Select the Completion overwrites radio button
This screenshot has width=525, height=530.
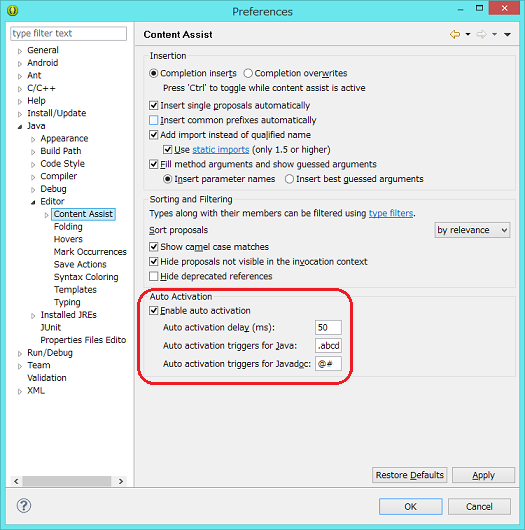248,73
